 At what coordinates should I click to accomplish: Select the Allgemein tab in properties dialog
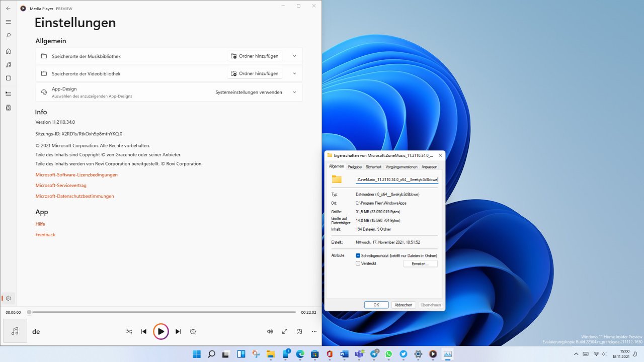tap(337, 166)
